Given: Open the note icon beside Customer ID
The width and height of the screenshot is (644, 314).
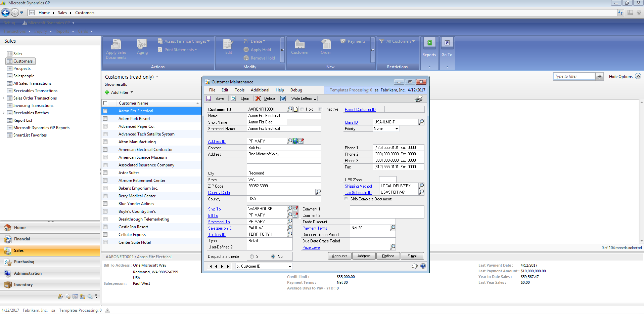Looking at the screenshot, I should tap(295, 109).
